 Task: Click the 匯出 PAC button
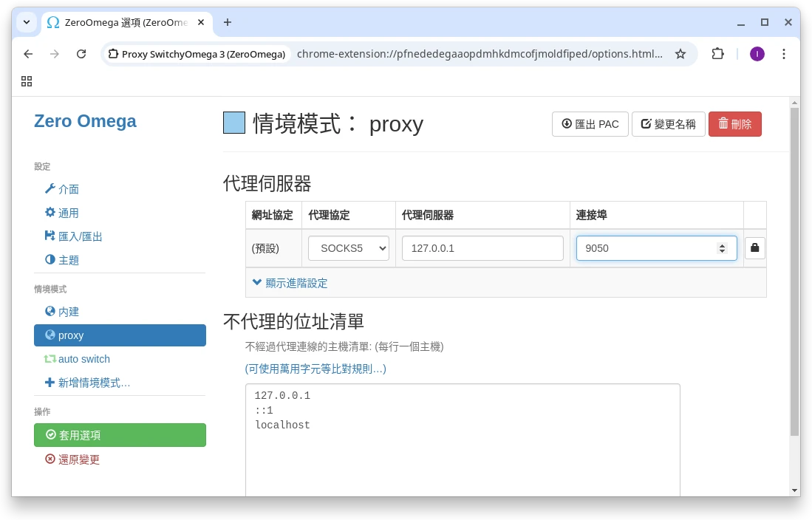click(x=590, y=124)
